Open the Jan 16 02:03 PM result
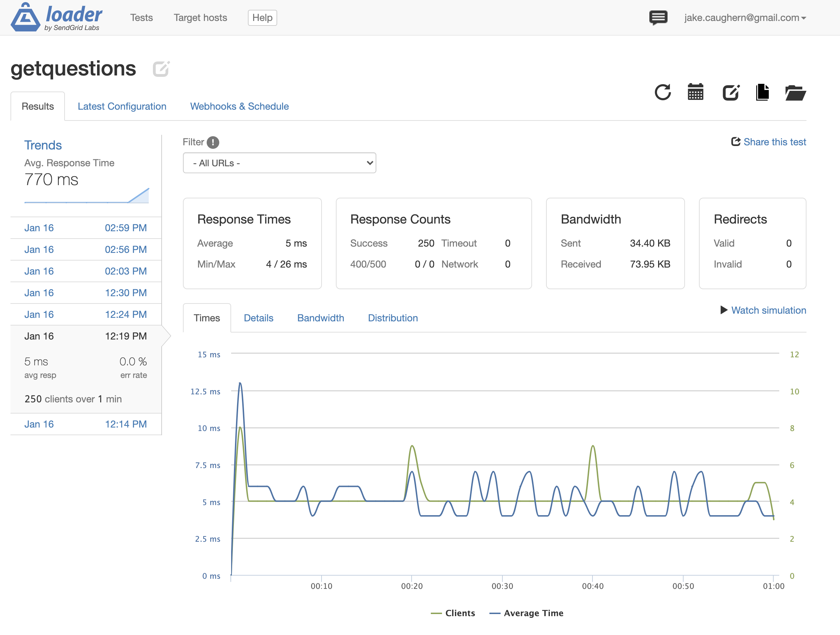 pyautogui.click(x=86, y=271)
